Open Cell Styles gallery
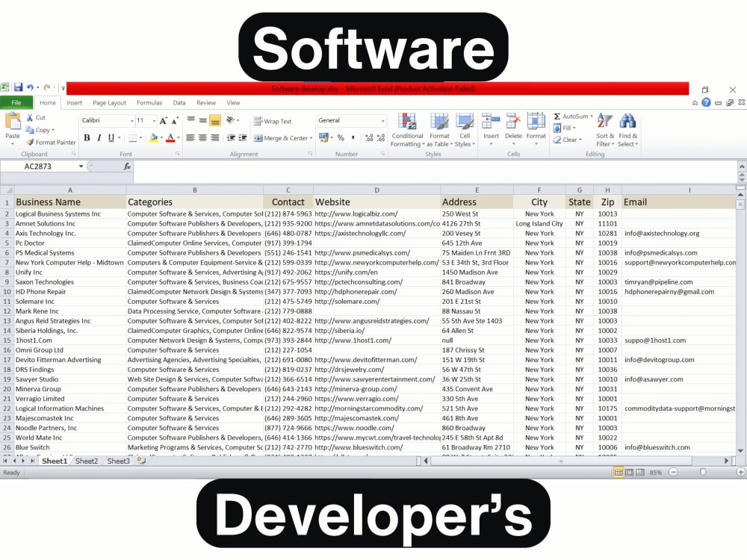This screenshot has height=560, width=747. (x=465, y=130)
